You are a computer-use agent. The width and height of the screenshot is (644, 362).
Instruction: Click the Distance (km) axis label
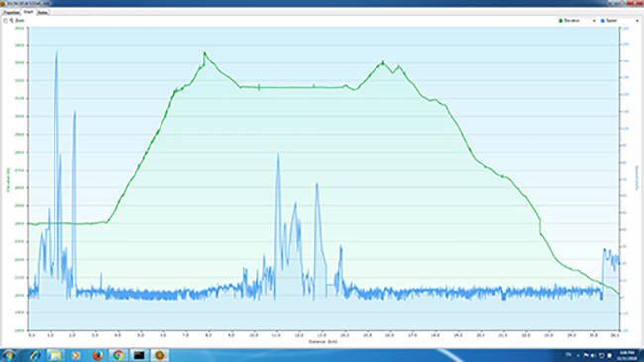coord(323,341)
